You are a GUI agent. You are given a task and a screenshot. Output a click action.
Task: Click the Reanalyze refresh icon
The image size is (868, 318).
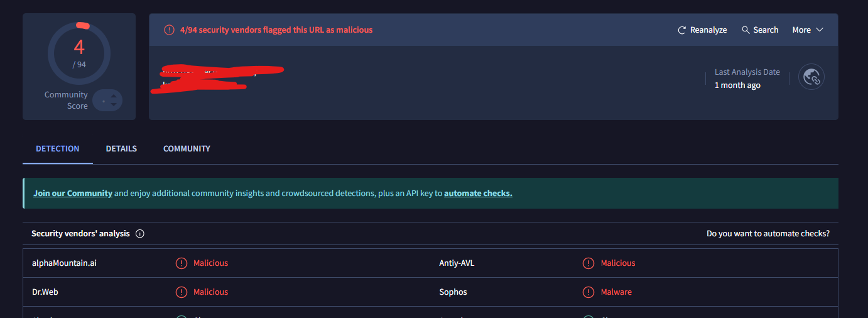(682, 30)
